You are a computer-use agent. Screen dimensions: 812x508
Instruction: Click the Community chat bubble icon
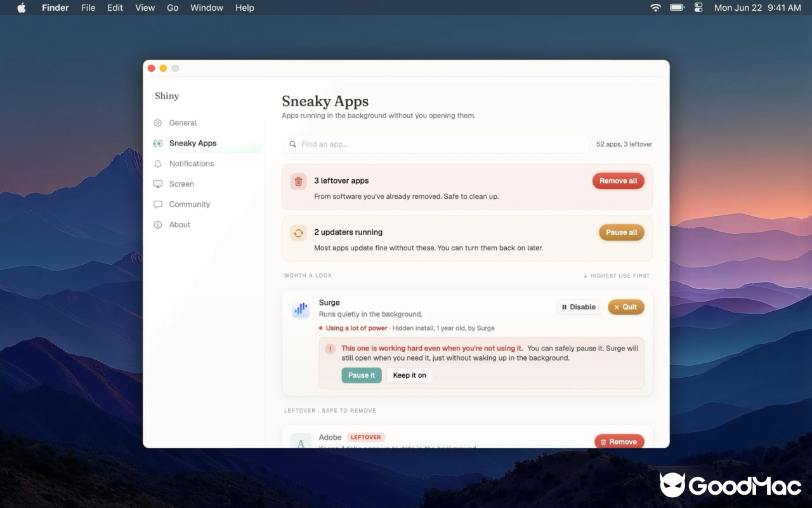158,204
